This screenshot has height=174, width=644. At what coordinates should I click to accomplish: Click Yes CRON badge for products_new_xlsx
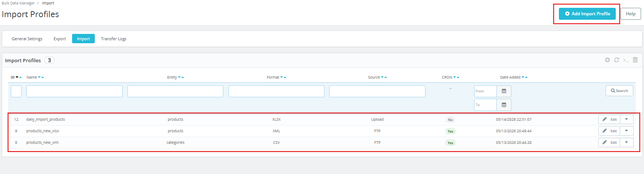pyautogui.click(x=450, y=132)
